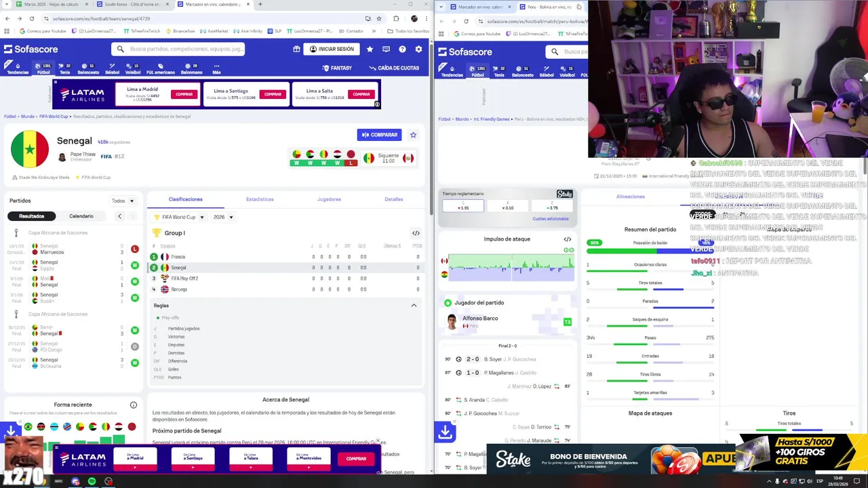Viewport: 868px width, 488px height.
Task: Open the gift box rewards icon
Action: point(296,49)
